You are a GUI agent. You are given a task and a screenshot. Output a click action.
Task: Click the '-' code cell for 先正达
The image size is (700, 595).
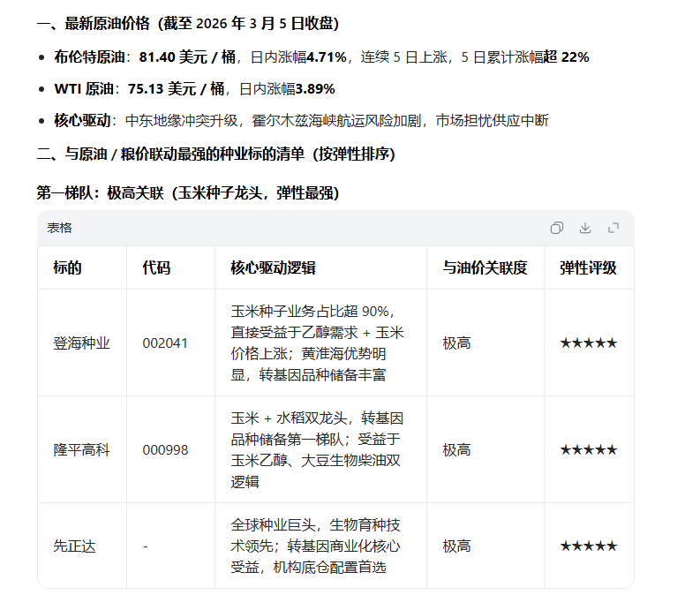pos(146,546)
